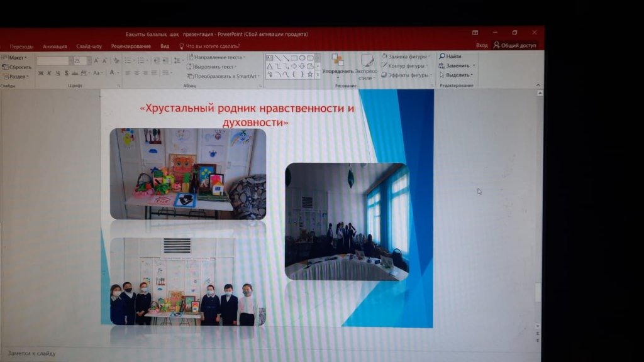The height and width of the screenshot is (362, 644).
Task: Open the Упорядочить arrange dropdown
Action: (338, 65)
